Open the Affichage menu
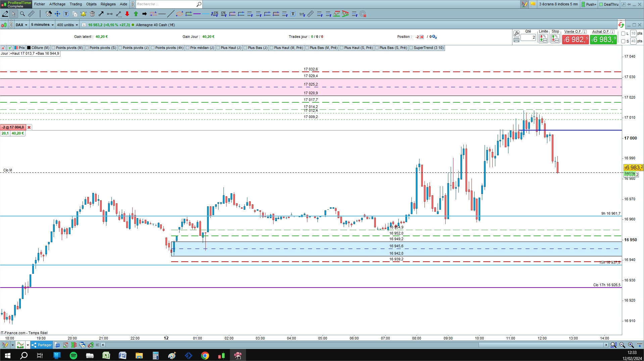The height and width of the screenshot is (361, 644). (x=57, y=4)
